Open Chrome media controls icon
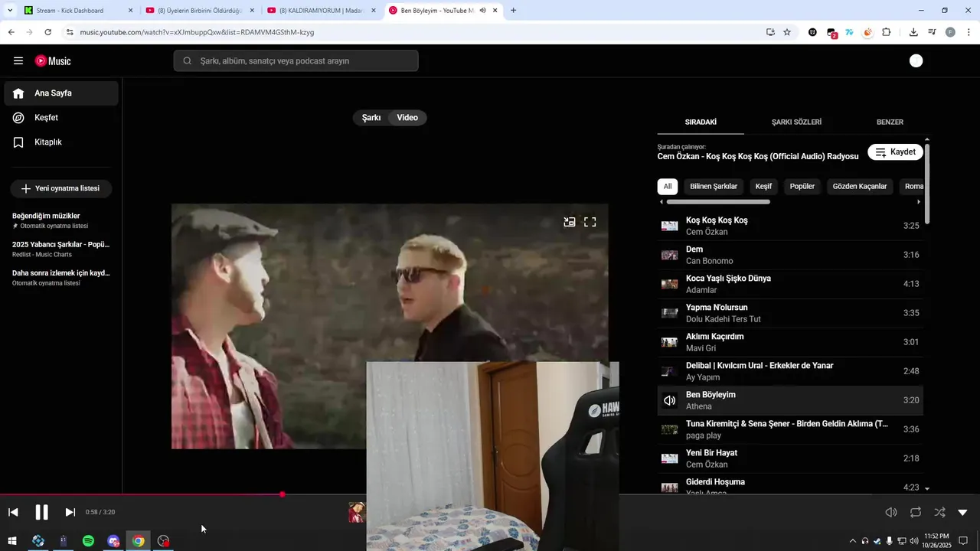Viewport: 980px width, 551px height. pos(932,32)
